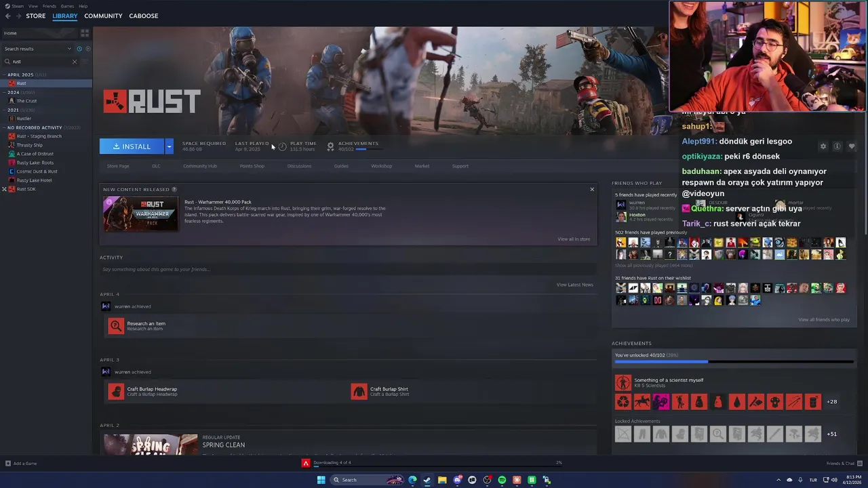The height and width of the screenshot is (488, 868).
Task: Click View all in store
Action: point(574,239)
